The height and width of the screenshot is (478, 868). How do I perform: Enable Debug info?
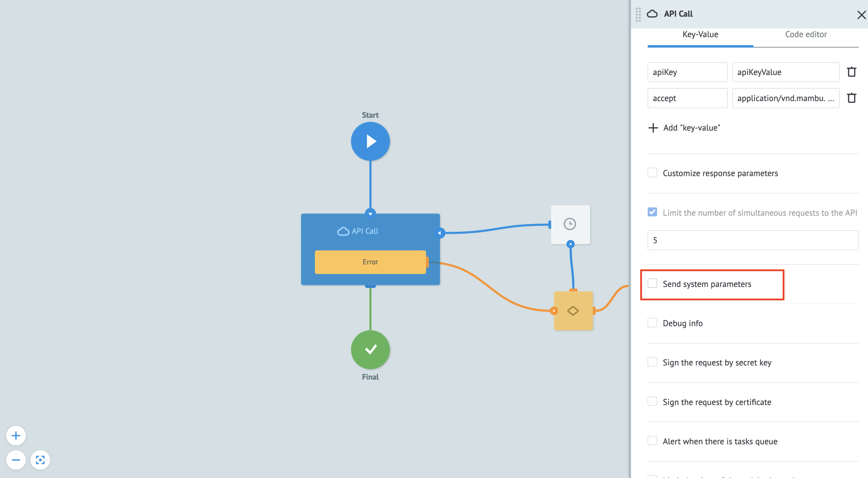[653, 323]
